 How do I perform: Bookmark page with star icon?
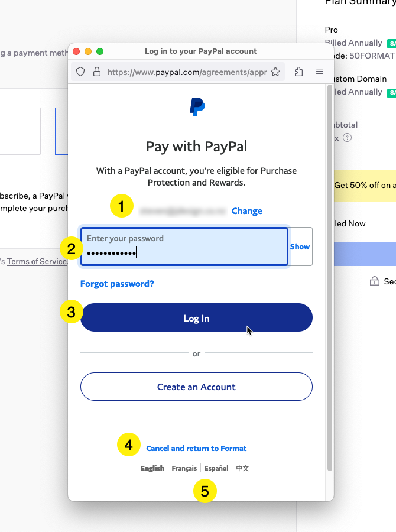click(x=275, y=72)
